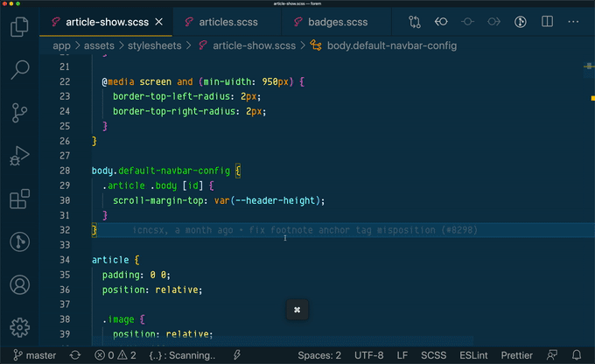Open the Explorer view in activity bar

click(x=19, y=26)
